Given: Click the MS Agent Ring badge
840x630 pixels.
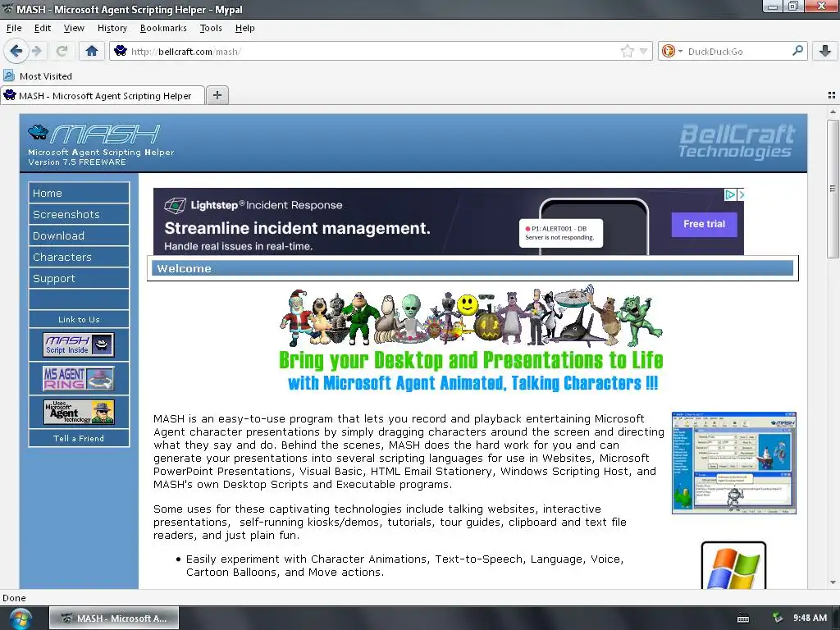Looking at the screenshot, I should (79, 378).
